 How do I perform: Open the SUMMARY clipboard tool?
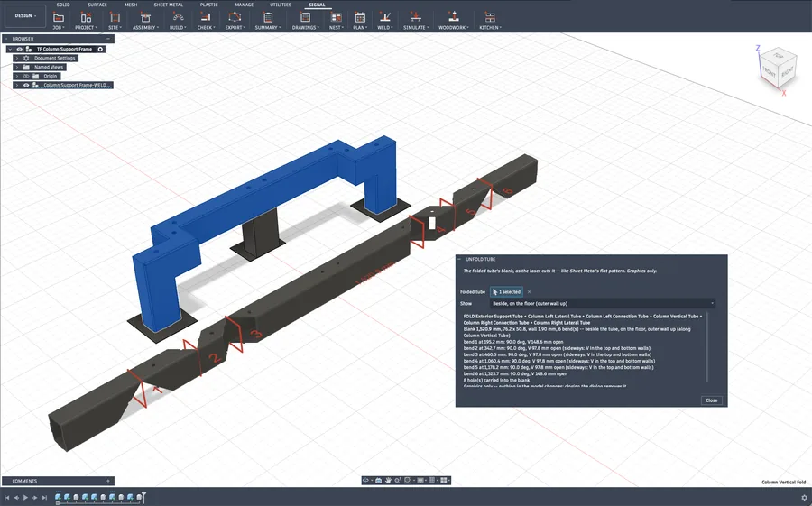[x=268, y=21]
